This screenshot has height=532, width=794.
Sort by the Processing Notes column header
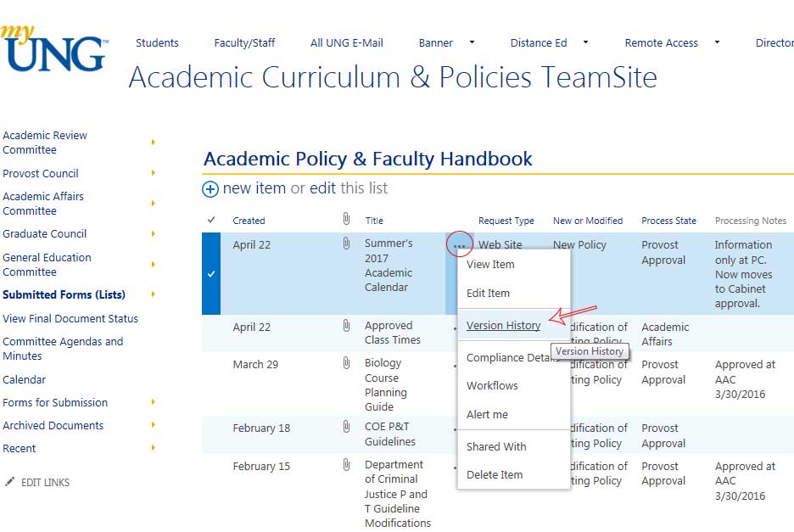(x=751, y=221)
